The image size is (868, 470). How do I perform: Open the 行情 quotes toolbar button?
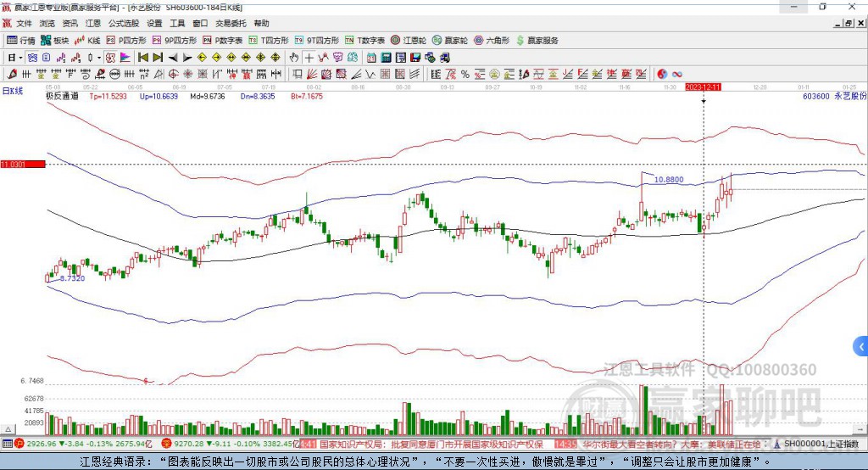click(x=21, y=40)
